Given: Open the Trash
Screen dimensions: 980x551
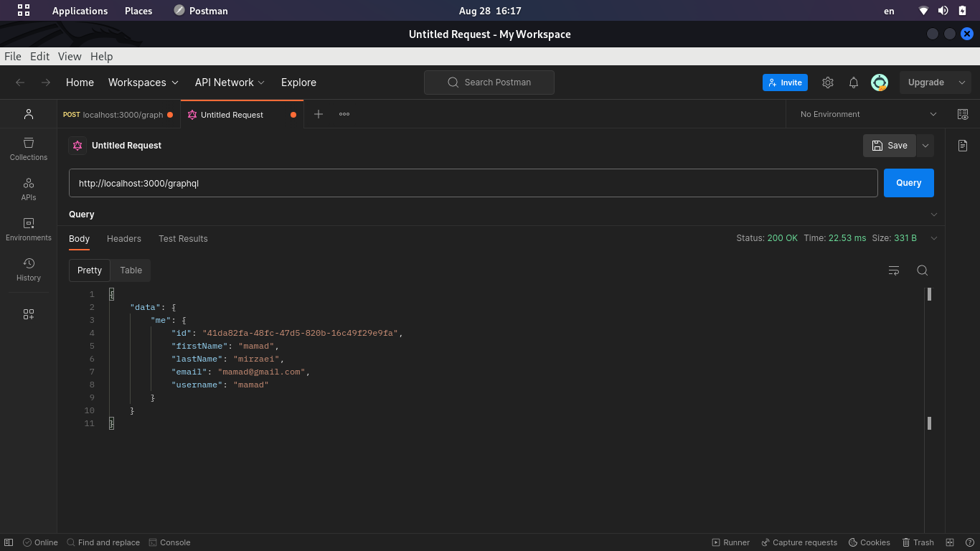Looking at the screenshot, I should click(918, 542).
